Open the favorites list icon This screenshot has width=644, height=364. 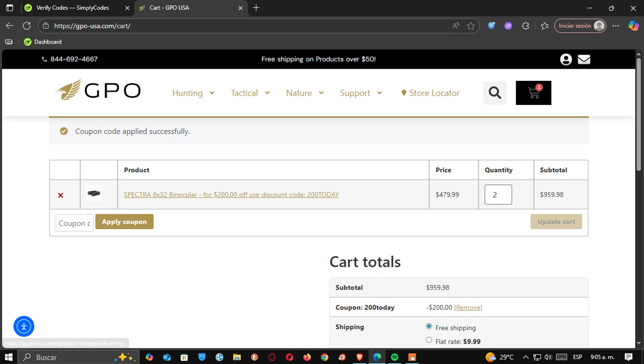545,26
